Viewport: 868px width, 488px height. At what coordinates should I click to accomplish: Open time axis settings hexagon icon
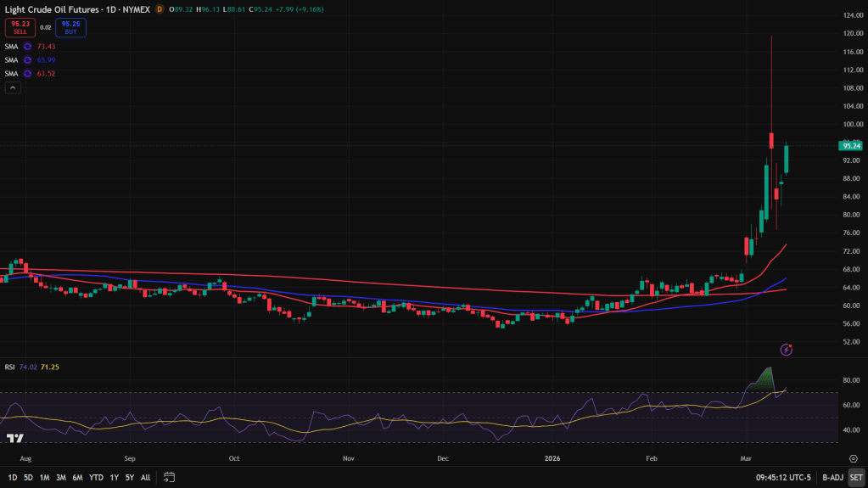tap(853, 458)
